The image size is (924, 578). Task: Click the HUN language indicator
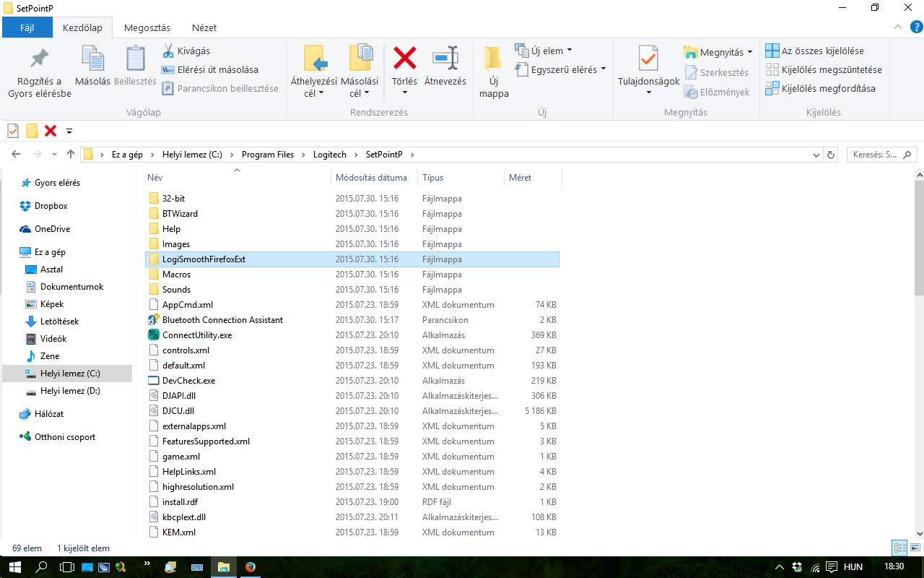pos(854,567)
